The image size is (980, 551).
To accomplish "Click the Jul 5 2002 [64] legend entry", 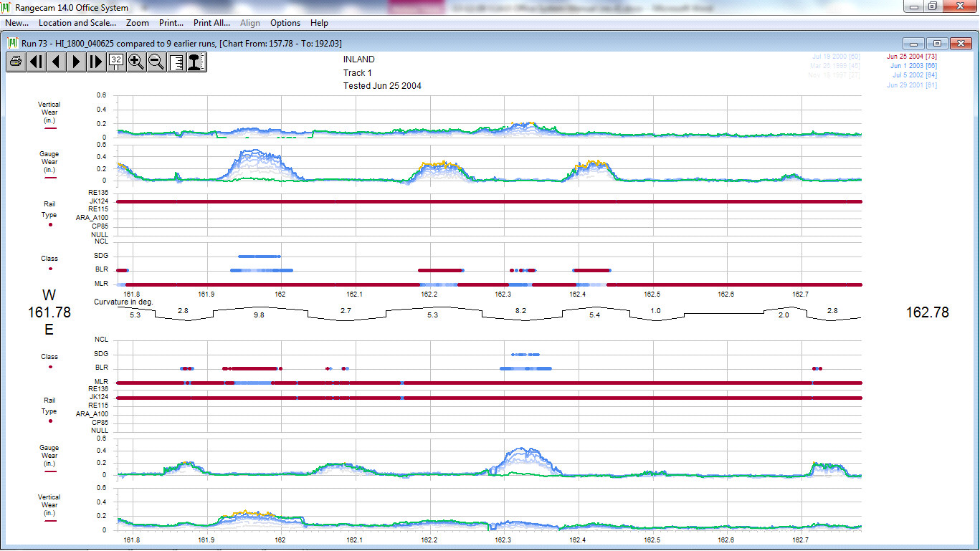I will (x=914, y=75).
